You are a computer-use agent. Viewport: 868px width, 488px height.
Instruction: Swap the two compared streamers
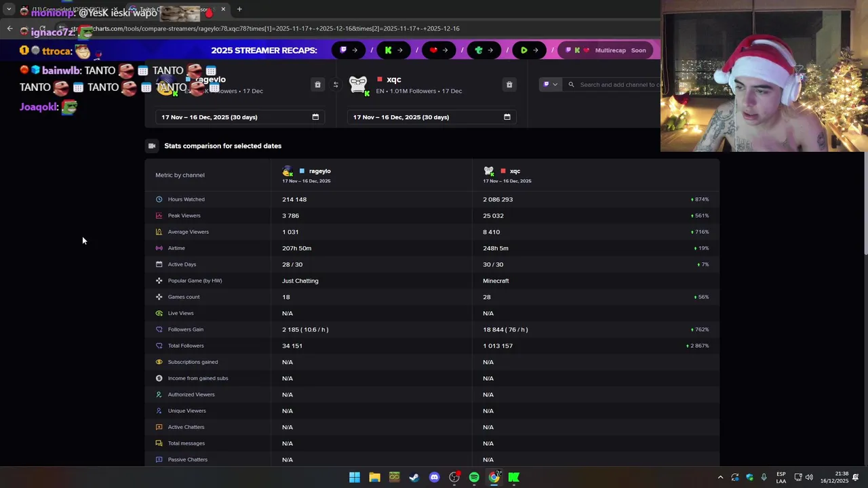[335, 85]
